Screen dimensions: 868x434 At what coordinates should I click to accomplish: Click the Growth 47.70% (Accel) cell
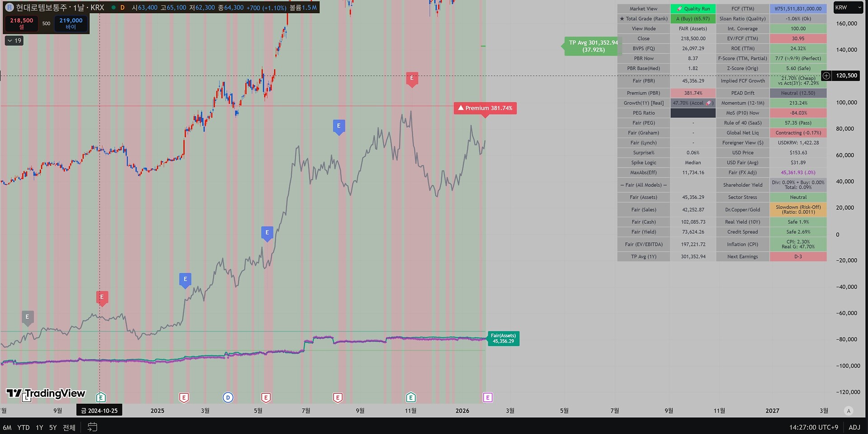coord(693,103)
